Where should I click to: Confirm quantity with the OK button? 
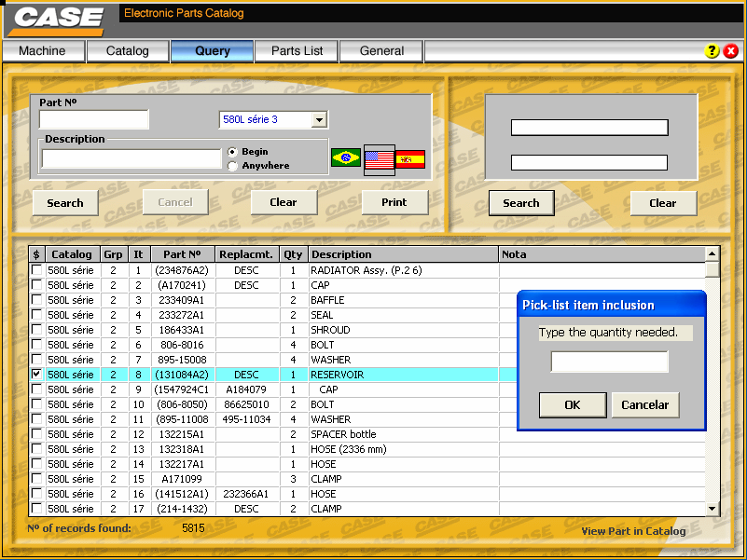pos(573,405)
